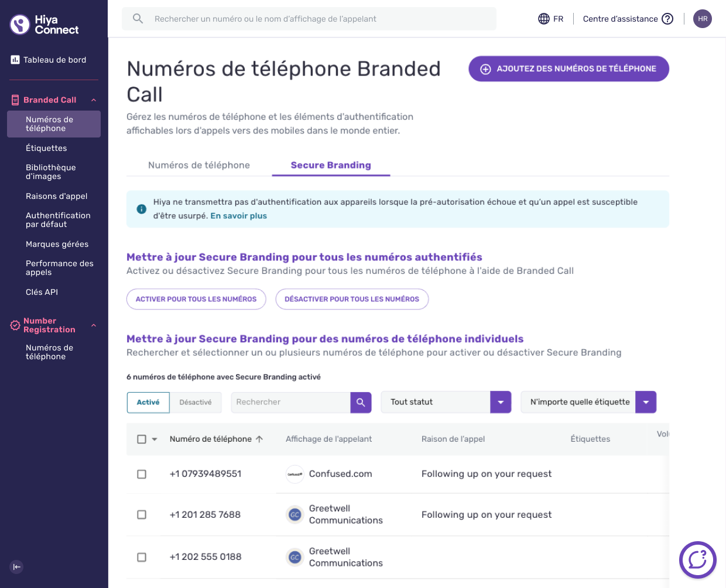Screen dimensions: 726x588
Task: Switch to Numéros de téléphone tab
Action: click(199, 165)
